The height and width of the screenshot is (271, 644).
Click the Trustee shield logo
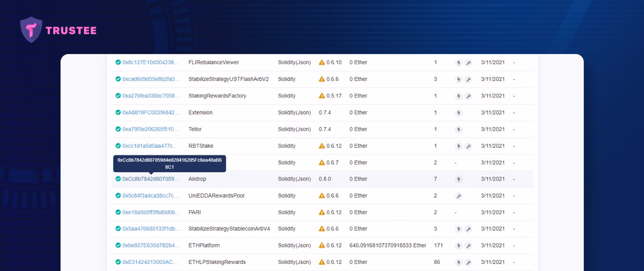(x=31, y=30)
